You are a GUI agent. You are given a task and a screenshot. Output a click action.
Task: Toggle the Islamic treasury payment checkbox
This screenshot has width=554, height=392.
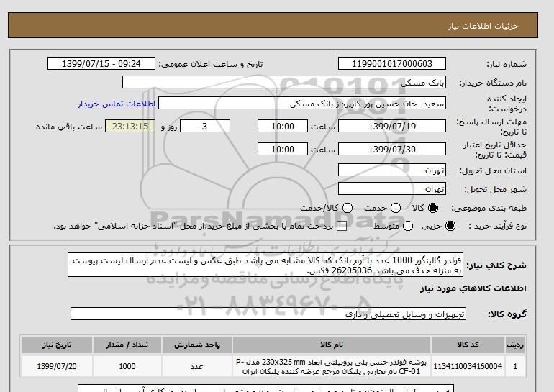coord(342,227)
